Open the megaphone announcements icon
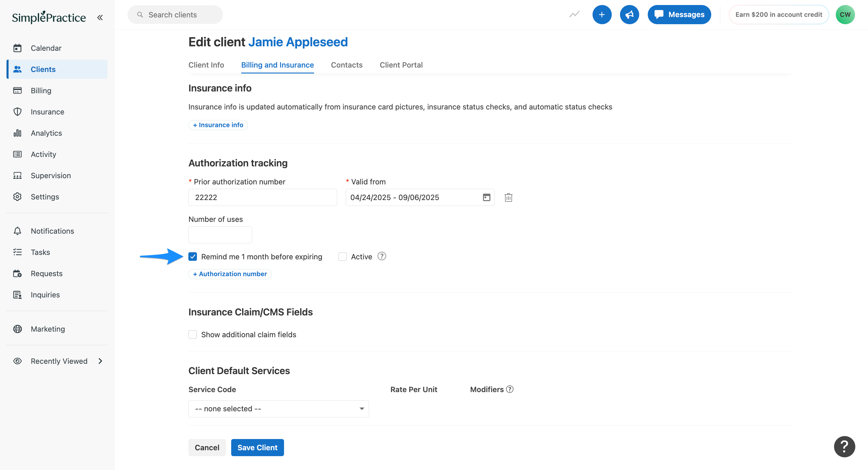 [x=629, y=14]
